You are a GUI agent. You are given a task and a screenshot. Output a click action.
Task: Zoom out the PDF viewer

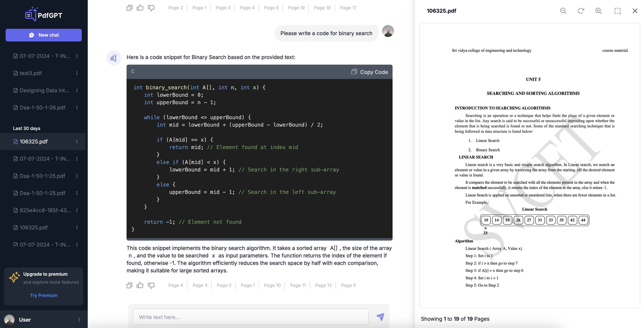tap(563, 11)
